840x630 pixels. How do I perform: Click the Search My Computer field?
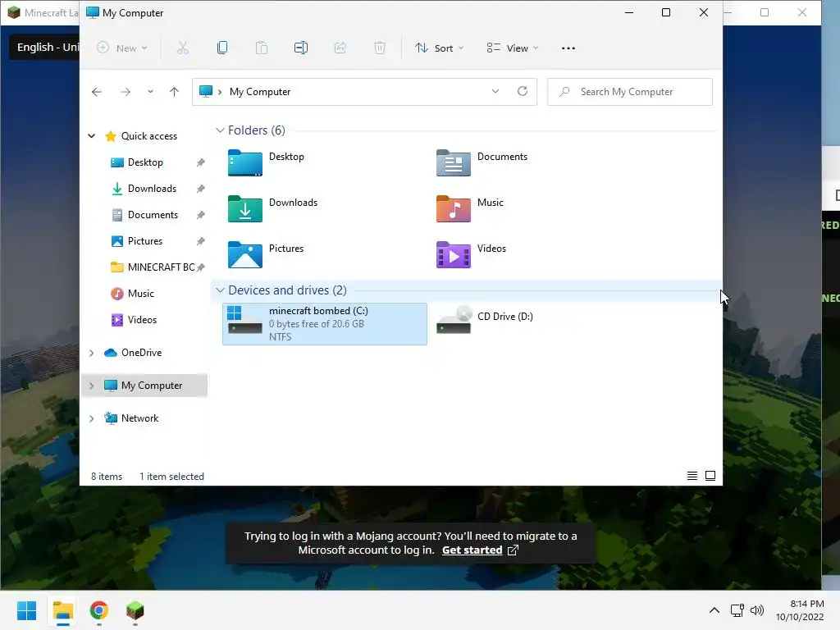click(630, 92)
